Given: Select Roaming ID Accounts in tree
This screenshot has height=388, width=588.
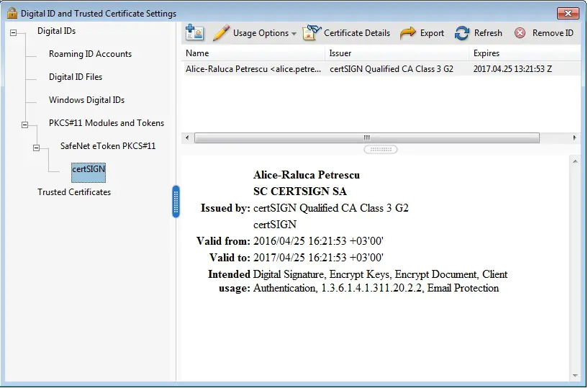Looking at the screenshot, I should click(x=91, y=54).
